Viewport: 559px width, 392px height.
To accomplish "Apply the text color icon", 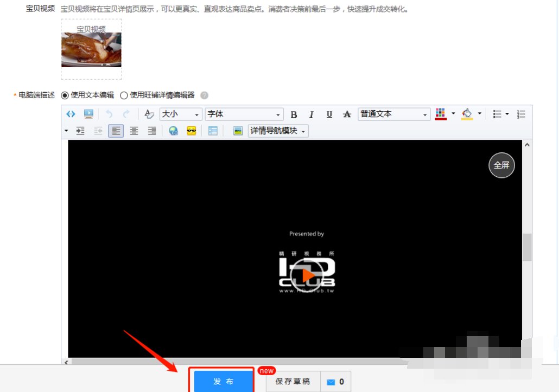I will [441, 114].
